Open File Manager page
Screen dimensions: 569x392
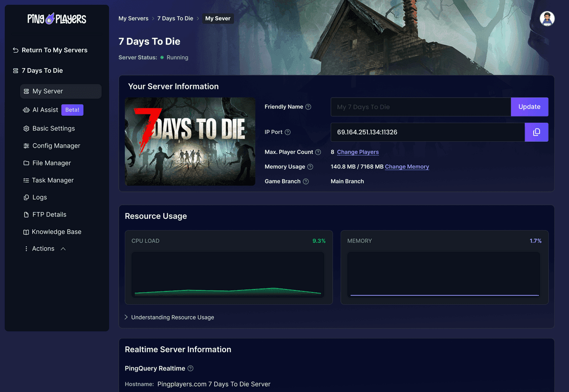[x=52, y=163]
